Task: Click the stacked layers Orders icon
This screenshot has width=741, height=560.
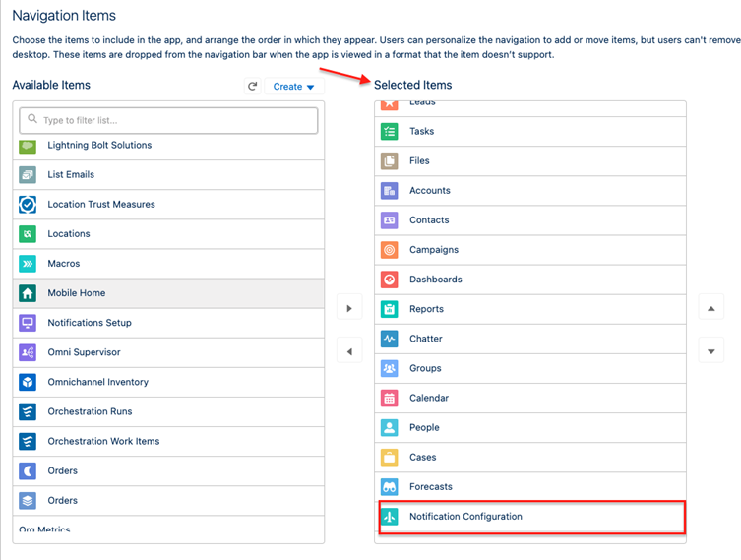Action: pyautogui.click(x=28, y=500)
